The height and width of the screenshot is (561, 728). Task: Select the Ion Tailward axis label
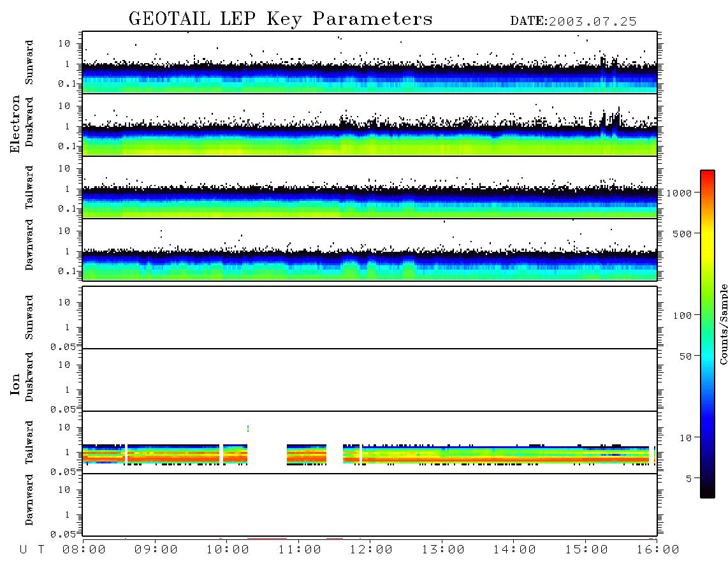(29, 442)
